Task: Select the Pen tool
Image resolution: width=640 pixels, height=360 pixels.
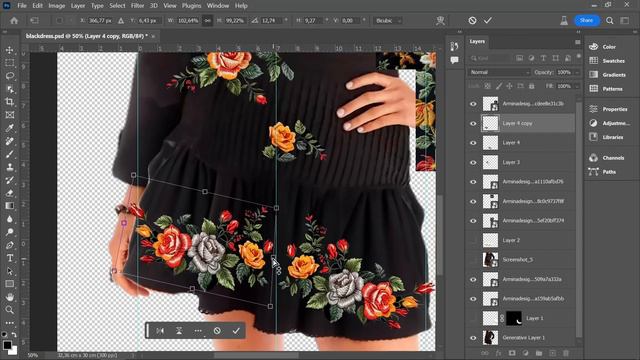Action: [9, 245]
